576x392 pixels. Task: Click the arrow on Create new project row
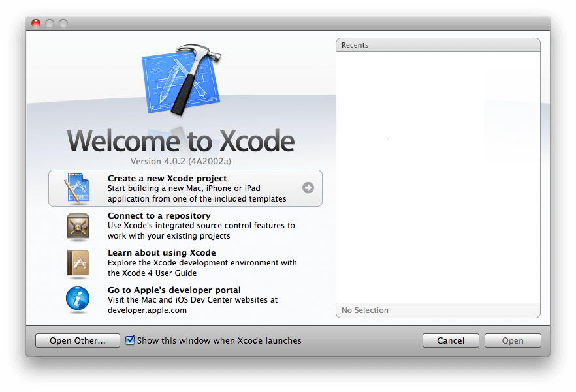pyautogui.click(x=308, y=188)
